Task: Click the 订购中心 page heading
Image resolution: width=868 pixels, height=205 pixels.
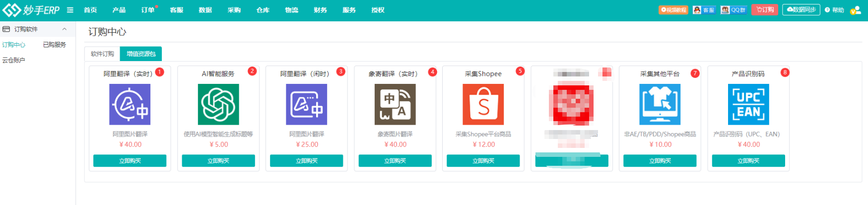Action: pos(107,32)
